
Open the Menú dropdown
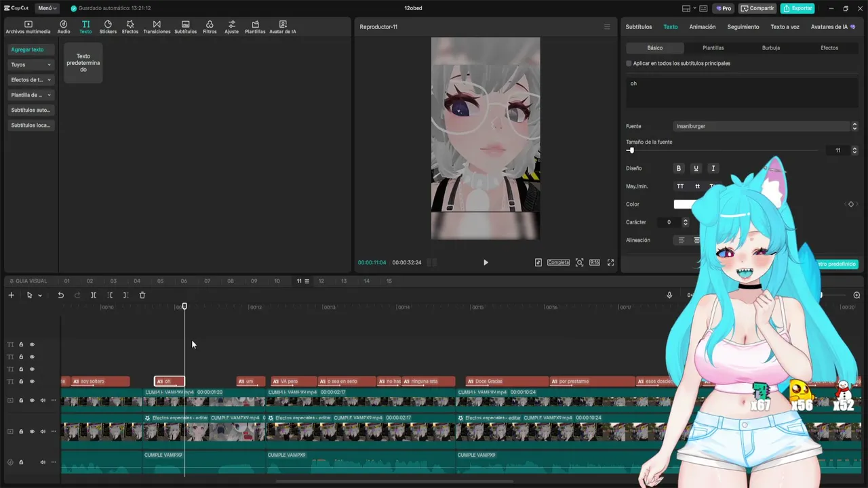(x=46, y=8)
